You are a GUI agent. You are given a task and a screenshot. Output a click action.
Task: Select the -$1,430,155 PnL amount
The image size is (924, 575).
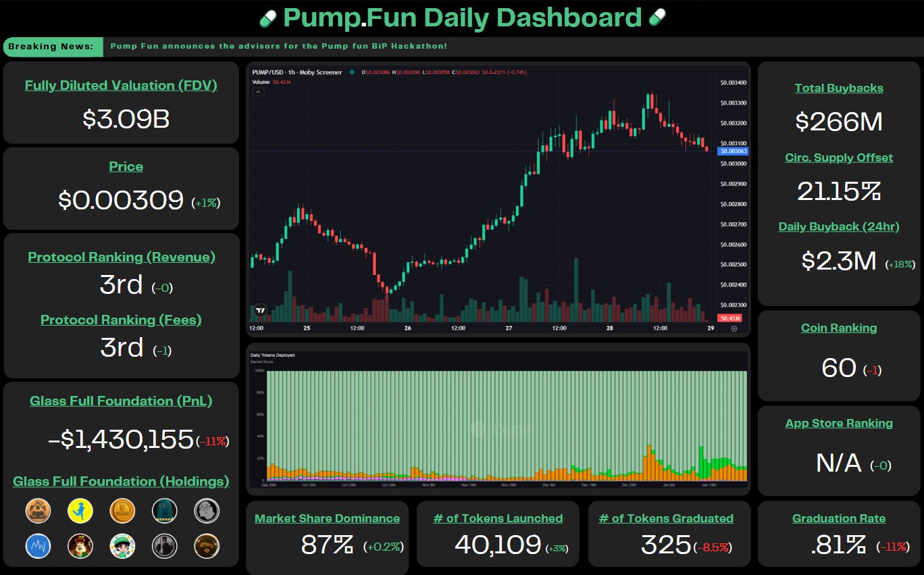[x=121, y=440]
